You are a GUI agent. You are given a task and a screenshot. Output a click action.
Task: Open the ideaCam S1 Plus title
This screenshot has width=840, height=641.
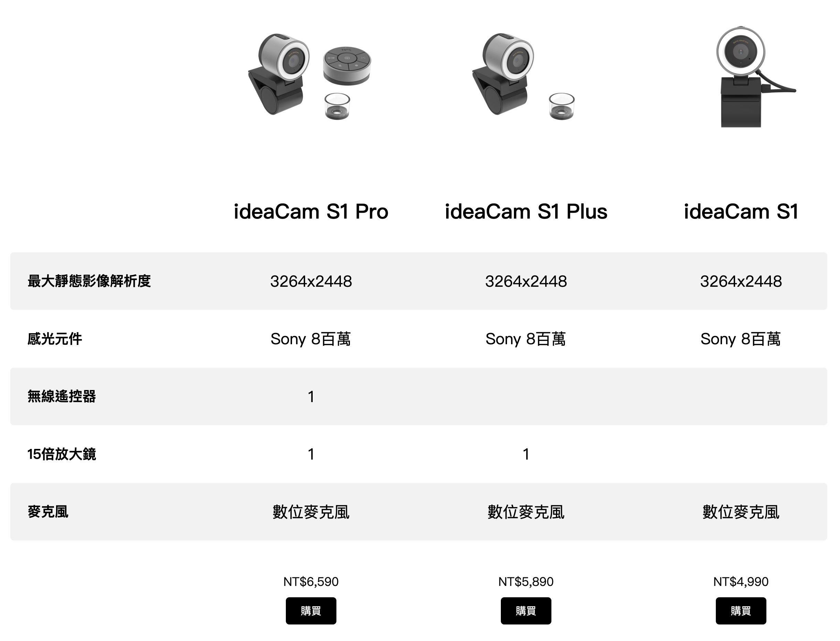526,211
